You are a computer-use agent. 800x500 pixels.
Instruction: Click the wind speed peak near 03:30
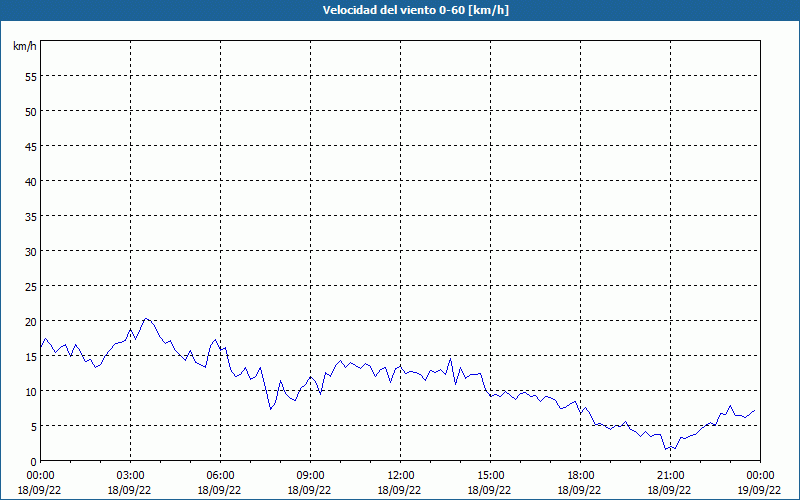tap(146, 318)
